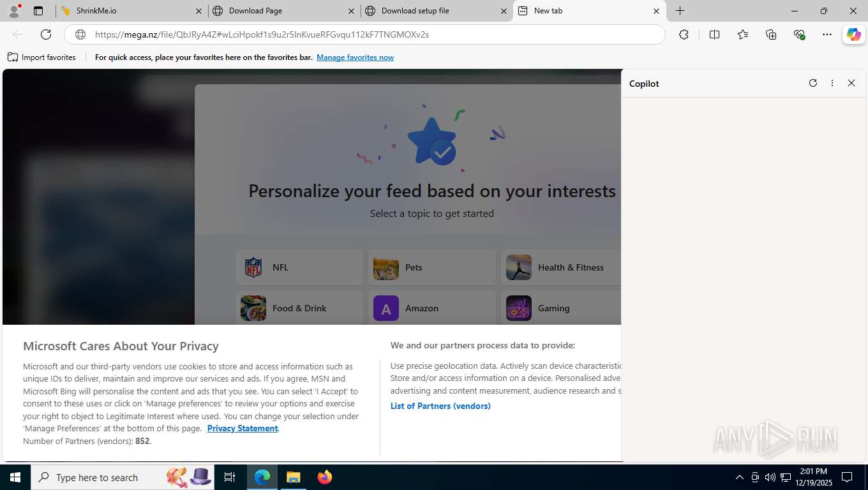Open File Explorer from taskbar
This screenshot has width=868, height=490.
(x=293, y=477)
